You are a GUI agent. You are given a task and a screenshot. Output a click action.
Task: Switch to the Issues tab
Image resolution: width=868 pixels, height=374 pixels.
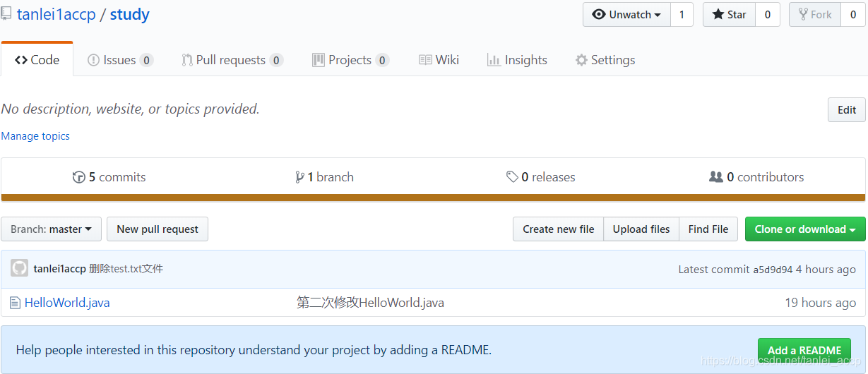click(x=120, y=60)
